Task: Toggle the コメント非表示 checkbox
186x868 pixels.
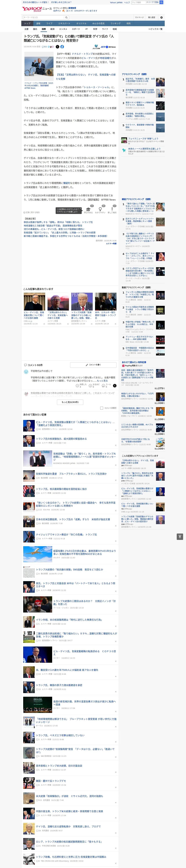Action: [x=102, y=408]
